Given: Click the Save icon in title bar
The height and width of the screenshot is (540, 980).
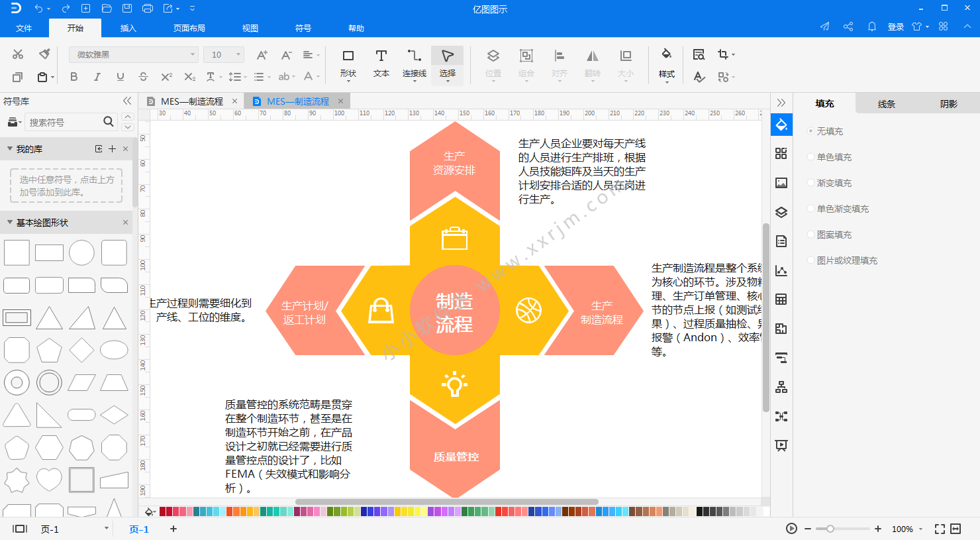Looking at the screenshot, I should [127, 9].
